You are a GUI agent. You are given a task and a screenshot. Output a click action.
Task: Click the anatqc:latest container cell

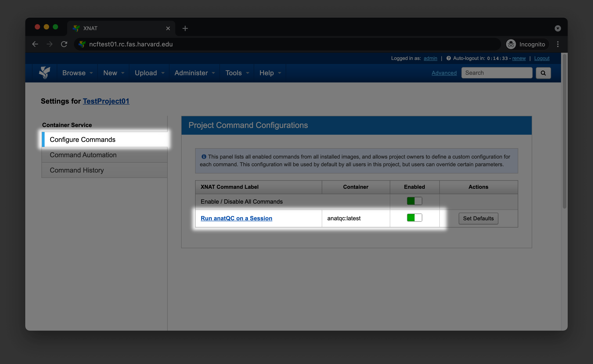356,218
